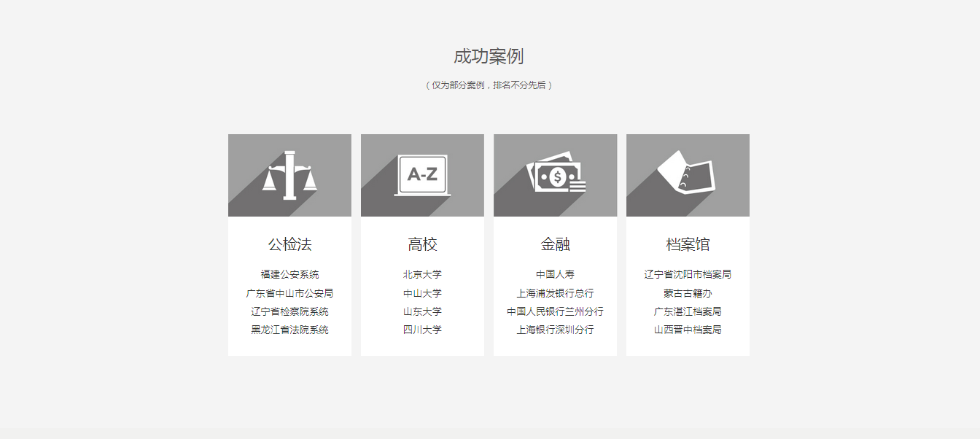Screen dimensions: 980x439
Task: Select 山西晋中档案局 entry
Action: (x=688, y=330)
